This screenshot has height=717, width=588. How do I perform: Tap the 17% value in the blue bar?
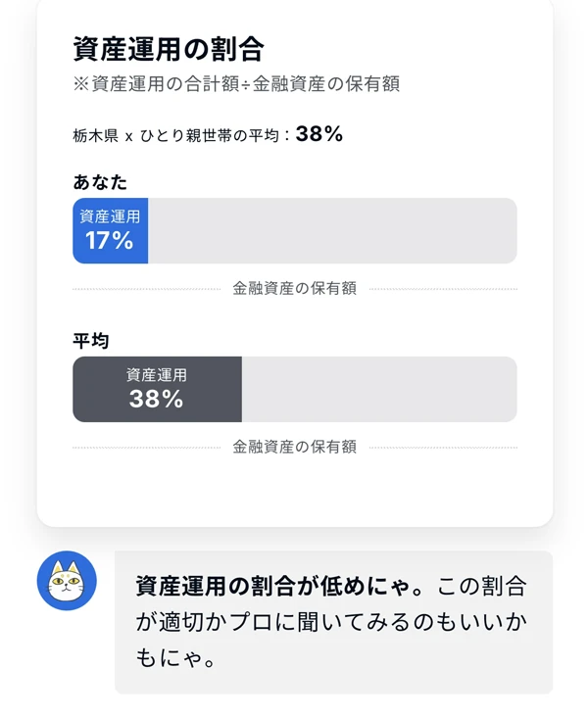coord(110,241)
